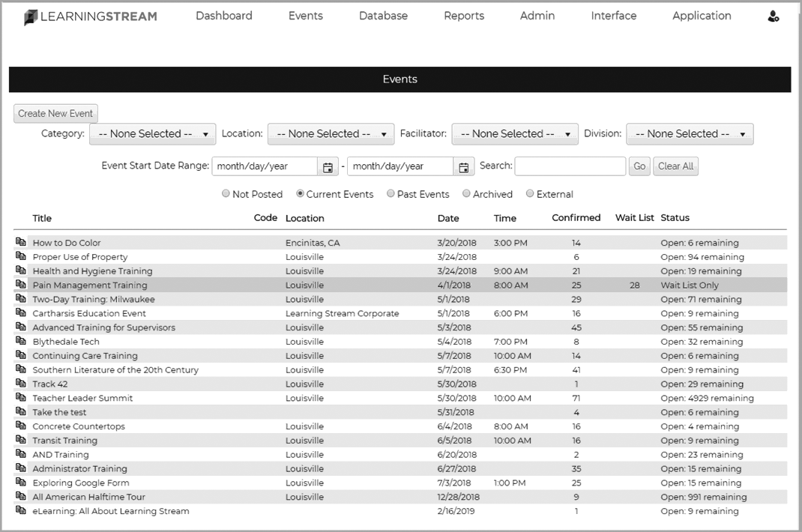
Task: Click the 12/28/2018 date cell
Action: (458, 497)
